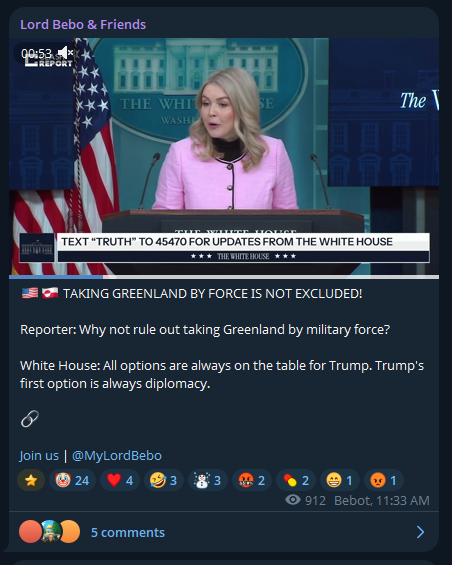Open the comments with the right chevron arrow
This screenshot has height=565, width=452.
(420, 532)
